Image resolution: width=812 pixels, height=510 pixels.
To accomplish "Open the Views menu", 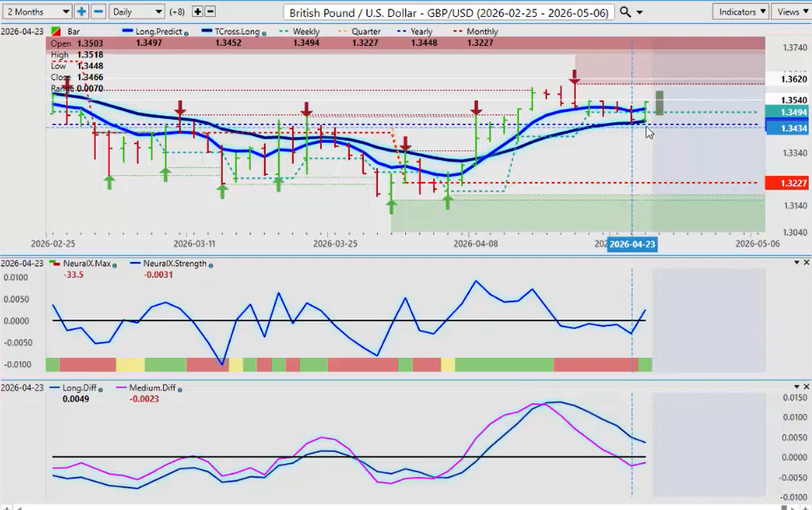I will 792,12.
